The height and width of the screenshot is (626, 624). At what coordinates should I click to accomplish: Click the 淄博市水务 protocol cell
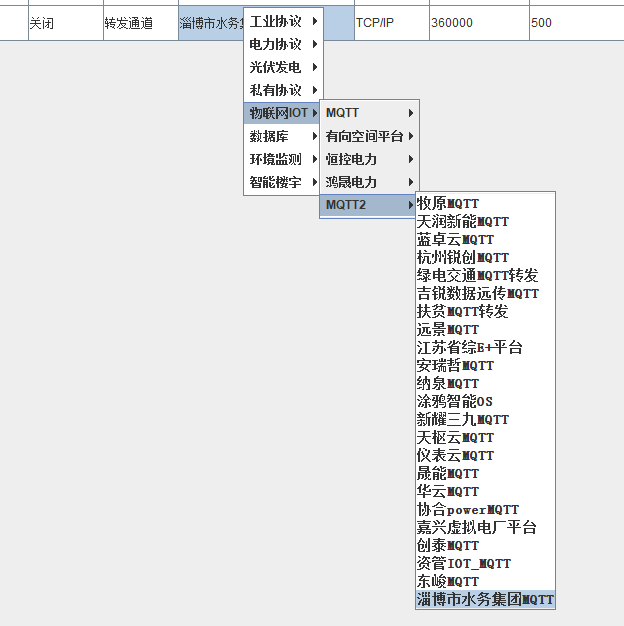[211, 23]
